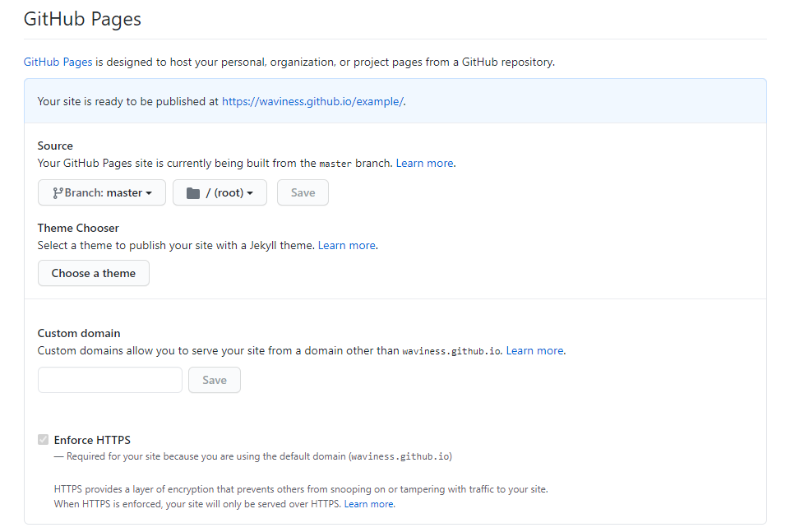This screenshot has width=795, height=532.
Task: Click the Enforce HTTPS label text
Action: pos(92,440)
